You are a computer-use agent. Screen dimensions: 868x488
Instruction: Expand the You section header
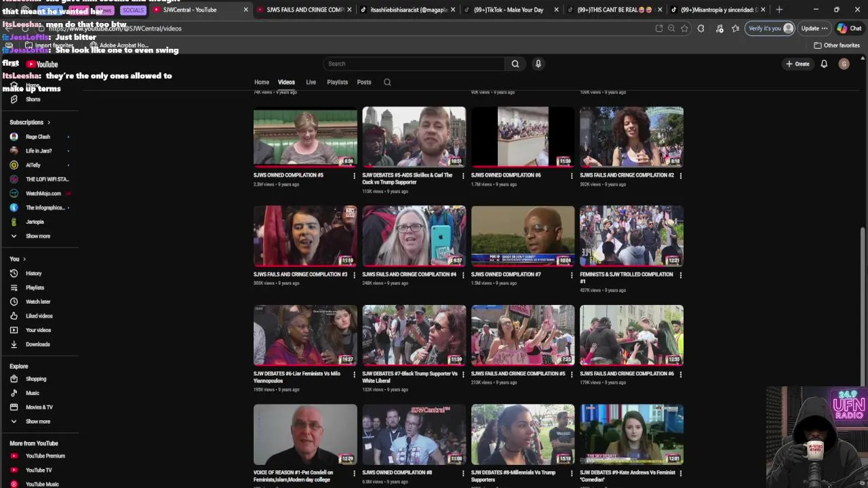[18, 259]
